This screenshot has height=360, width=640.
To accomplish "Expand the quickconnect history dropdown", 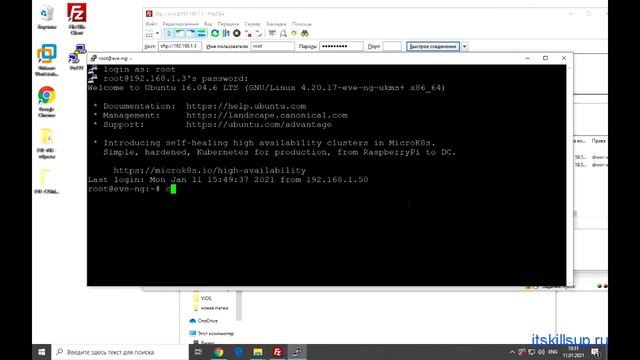I will pos(464,47).
